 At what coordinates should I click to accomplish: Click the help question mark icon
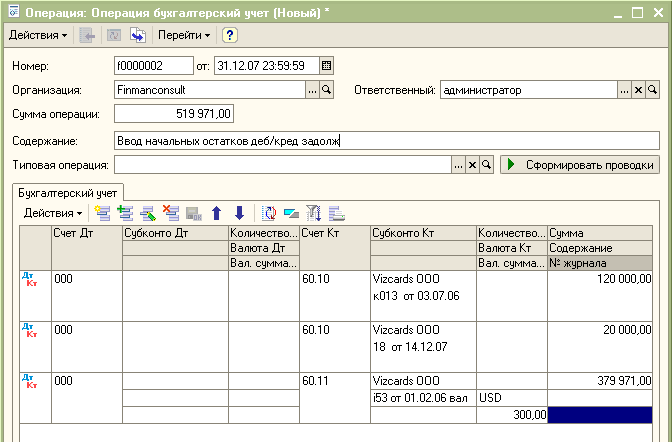pyautogui.click(x=230, y=35)
